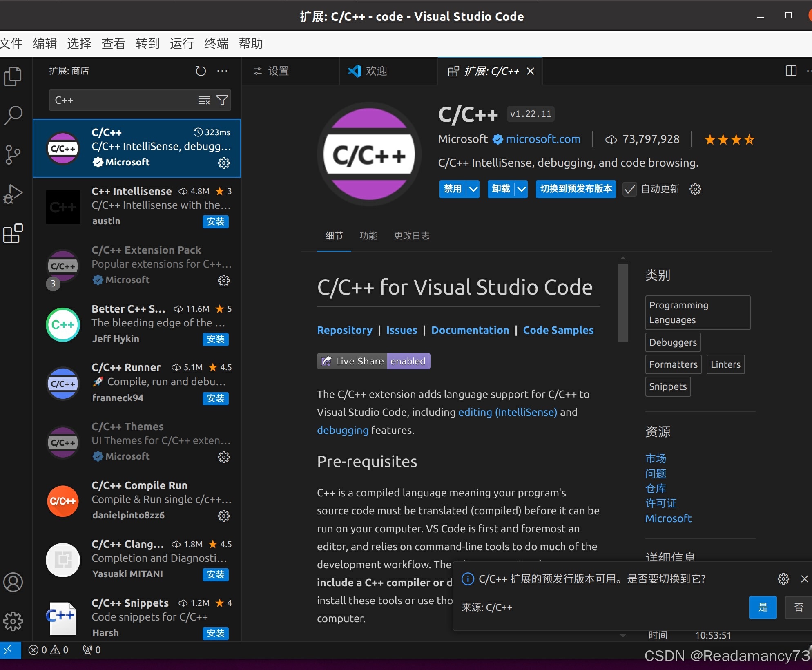Viewport: 812px width, 670px height.
Task: Open the 终端 menu
Action: point(216,43)
